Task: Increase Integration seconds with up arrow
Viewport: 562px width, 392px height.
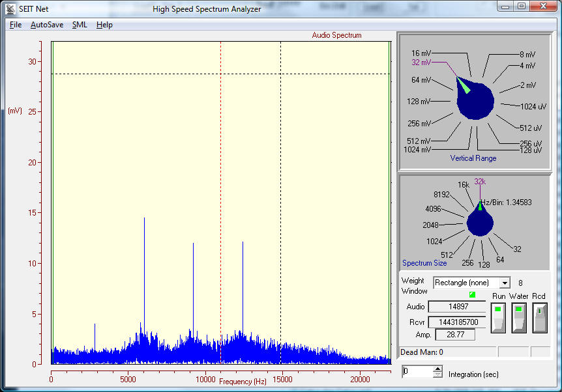Action: [x=436, y=369]
